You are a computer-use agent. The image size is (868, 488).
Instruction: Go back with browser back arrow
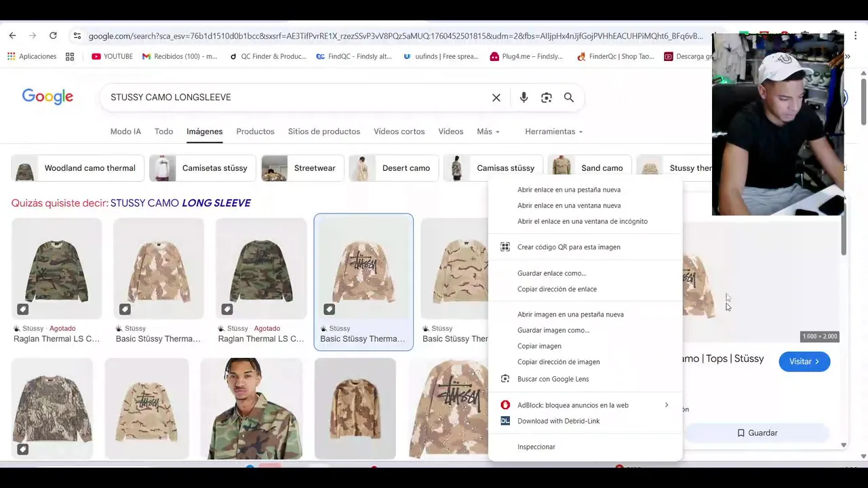point(12,35)
